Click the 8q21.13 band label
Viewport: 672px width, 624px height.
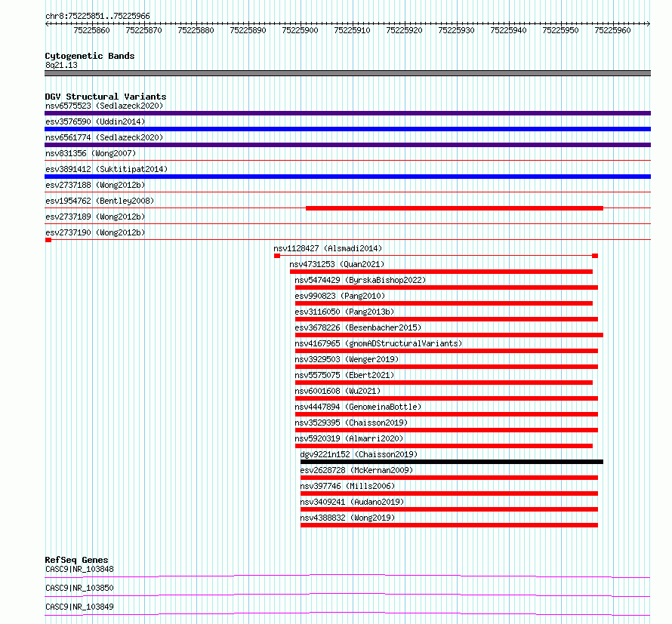tap(61, 65)
